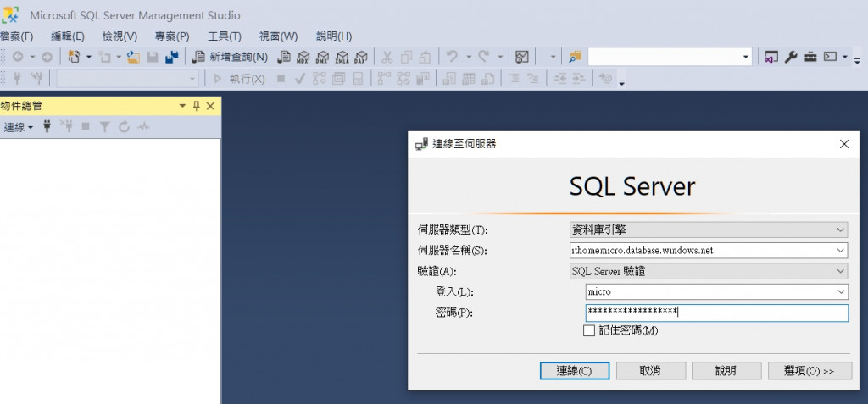The width and height of the screenshot is (868, 404).
Task: Click the Parse checkmark icon
Action: point(300,79)
